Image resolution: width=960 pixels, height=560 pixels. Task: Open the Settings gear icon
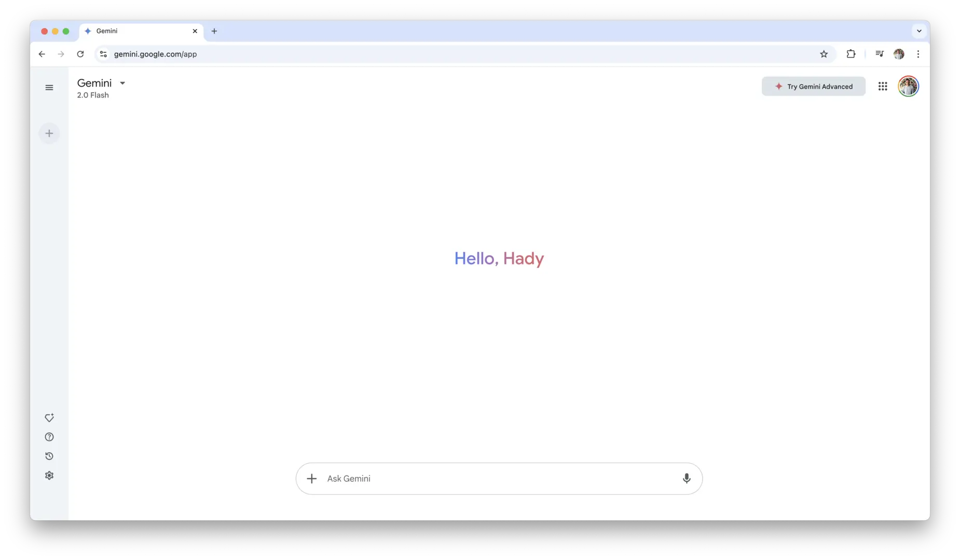tap(49, 475)
